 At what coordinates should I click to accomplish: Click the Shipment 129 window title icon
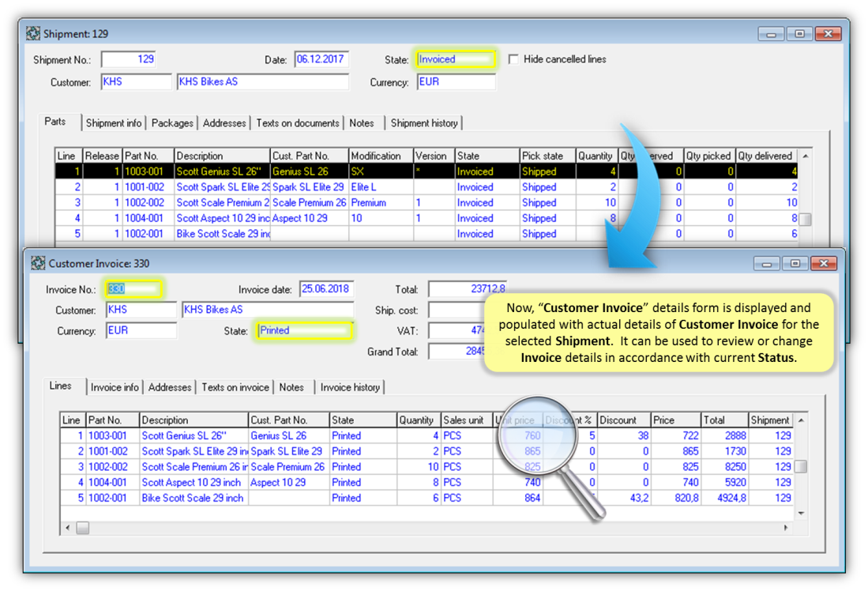click(x=33, y=34)
